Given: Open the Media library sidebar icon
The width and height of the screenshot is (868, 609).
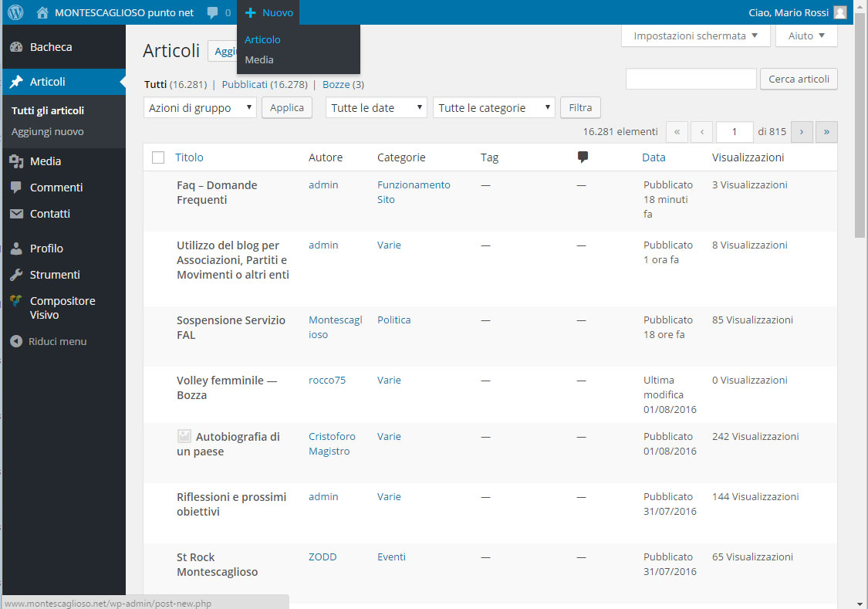Looking at the screenshot, I should (x=16, y=161).
